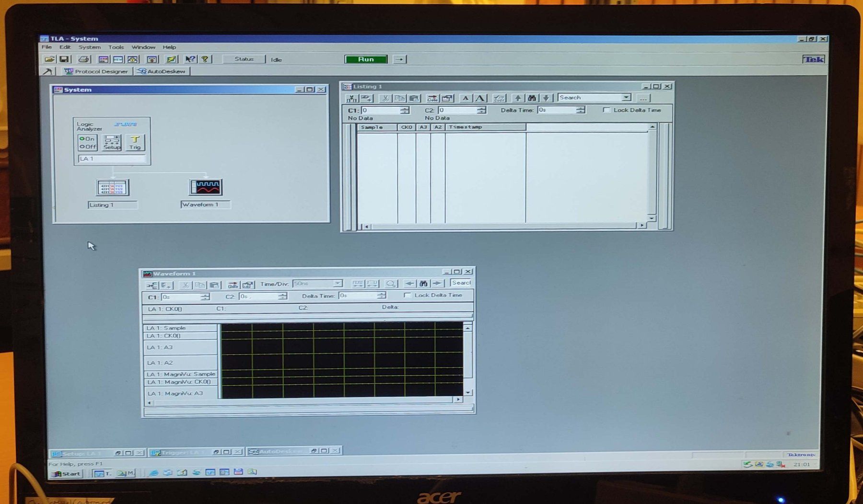Click the Timestamp column header
The height and width of the screenshot is (504, 863).
pos(486,127)
